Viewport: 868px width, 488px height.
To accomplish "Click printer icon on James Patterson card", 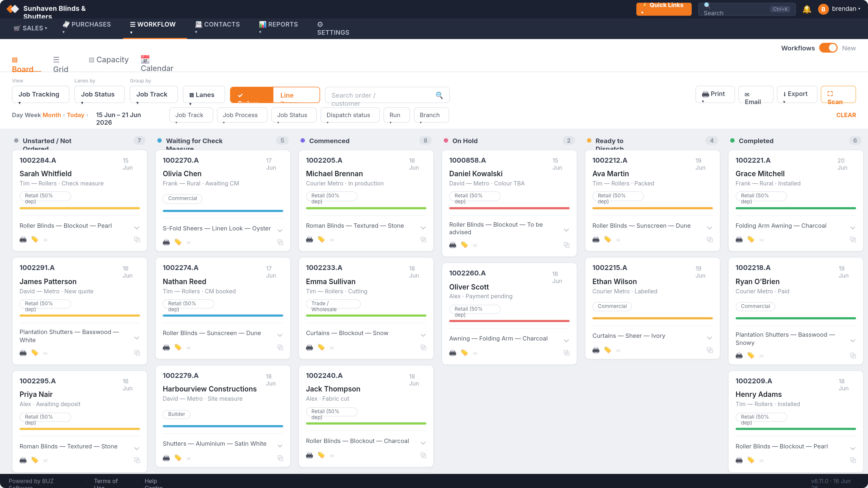I will pyautogui.click(x=23, y=353).
